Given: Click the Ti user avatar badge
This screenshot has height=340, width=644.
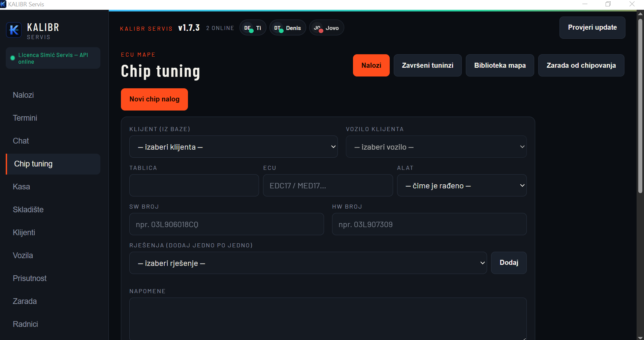Looking at the screenshot, I should coord(253,28).
